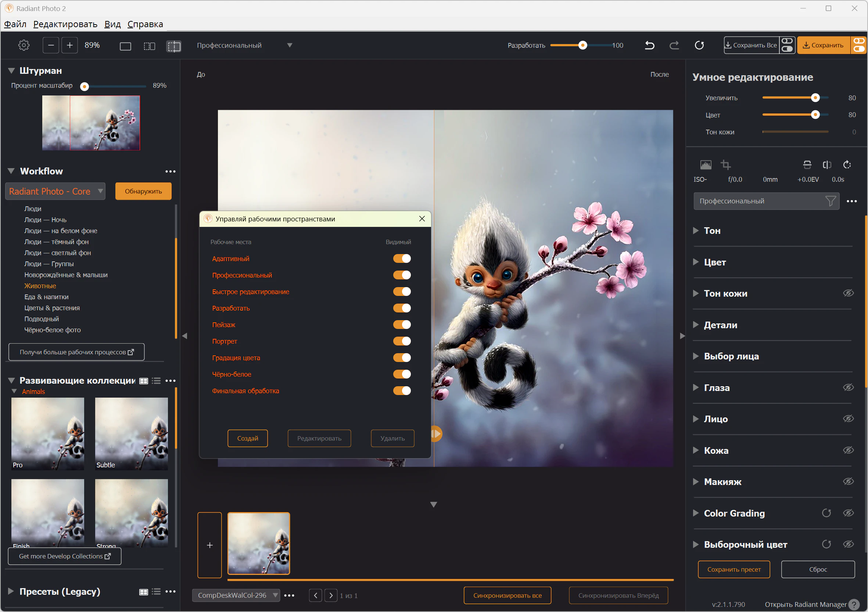Disable the Пейзаж workspace toggle

point(402,325)
